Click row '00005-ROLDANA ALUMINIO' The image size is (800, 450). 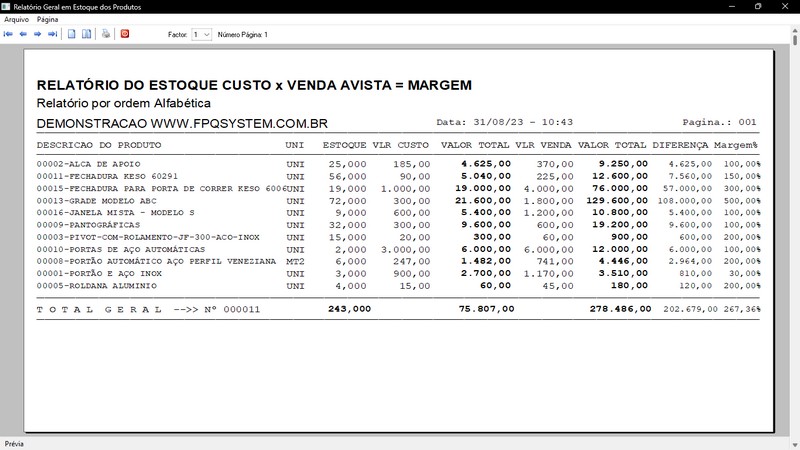click(x=398, y=286)
